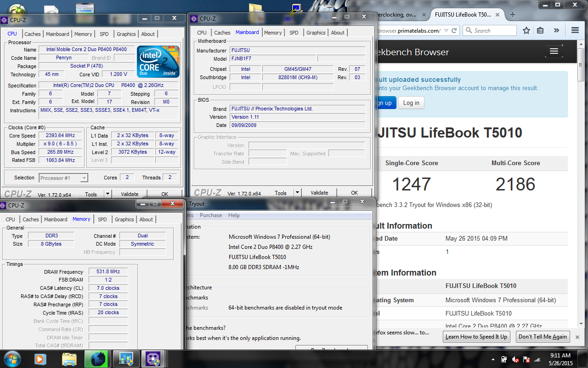The width and height of the screenshot is (588, 368).
Task: Select About tab in the CPU window
Action: click(x=148, y=34)
